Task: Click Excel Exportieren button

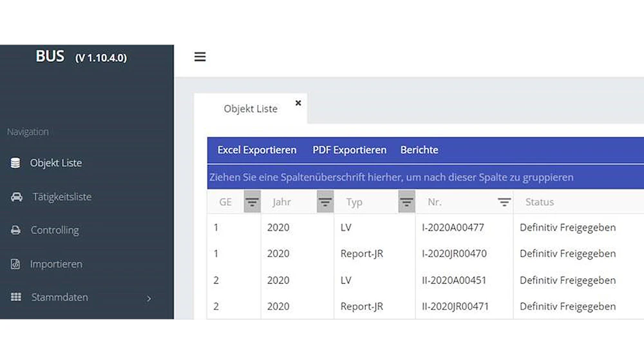Action: pyautogui.click(x=257, y=150)
